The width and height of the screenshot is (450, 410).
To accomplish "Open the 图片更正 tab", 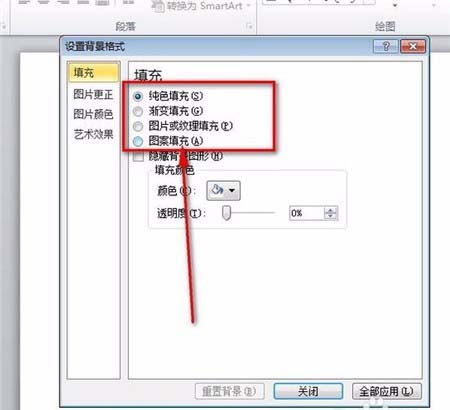I will [x=93, y=95].
